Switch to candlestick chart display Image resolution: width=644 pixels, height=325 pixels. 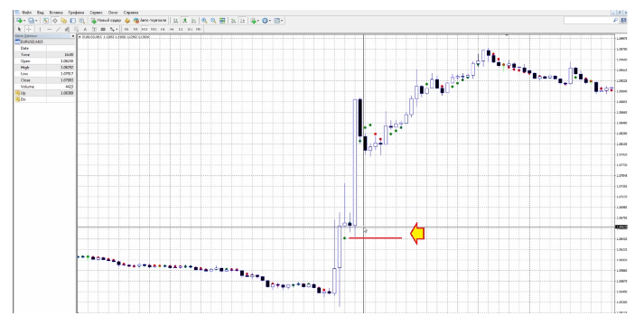(x=185, y=21)
